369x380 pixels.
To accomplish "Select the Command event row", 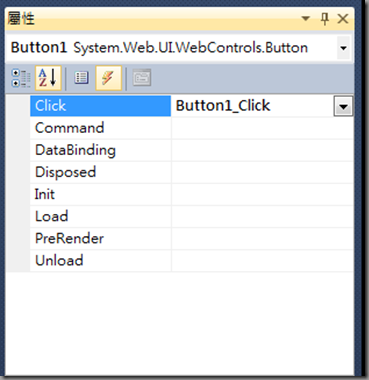I will pyautogui.click(x=192, y=128).
